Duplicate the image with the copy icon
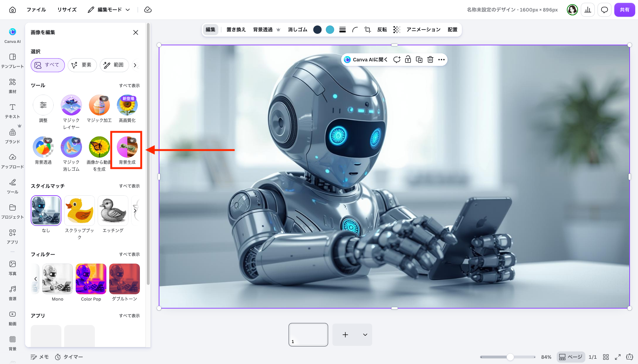The height and width of the screenshot is (364, 638). (419, 60)
